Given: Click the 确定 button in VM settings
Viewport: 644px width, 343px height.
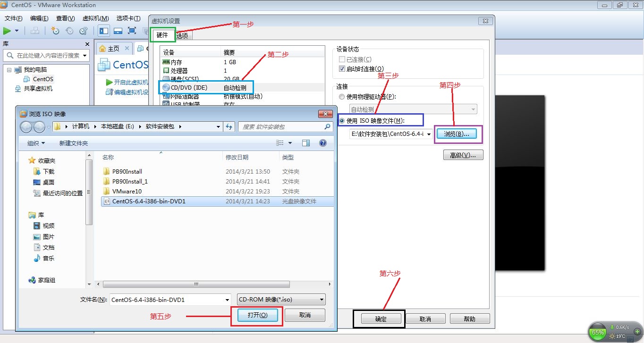Looking at the screenshot, I should pyautogui.click(x=381, y=319).
